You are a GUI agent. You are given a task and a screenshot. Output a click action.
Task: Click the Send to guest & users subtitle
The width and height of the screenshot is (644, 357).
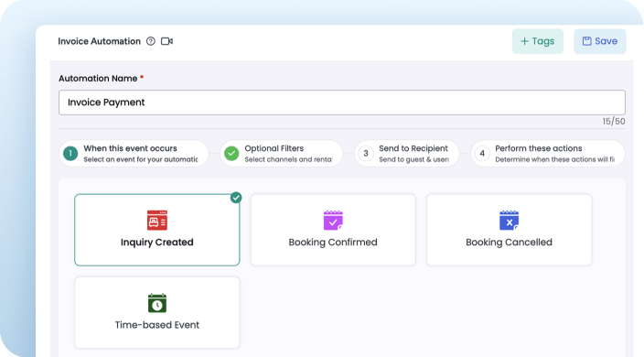pos(413,159)
